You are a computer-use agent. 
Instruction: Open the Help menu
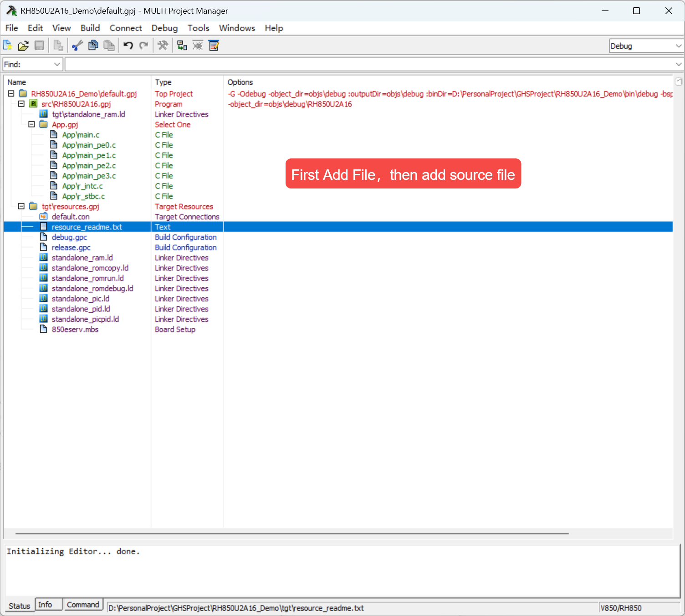[x=274, y=28]
